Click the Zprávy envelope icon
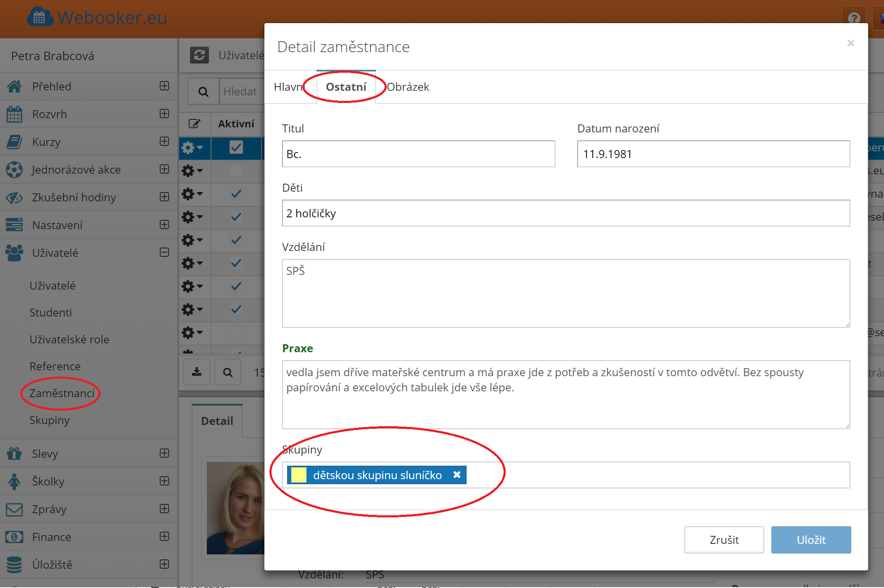The width and height of the screenshot is (884, 588). click(x=14, y=509)
